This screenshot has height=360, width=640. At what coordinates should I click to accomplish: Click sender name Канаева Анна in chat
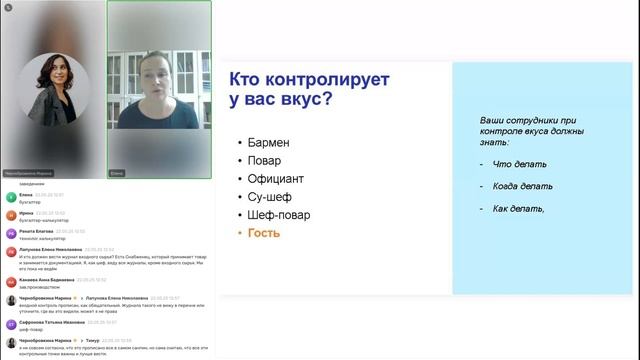pyautogui.click(x=47, y=280)
